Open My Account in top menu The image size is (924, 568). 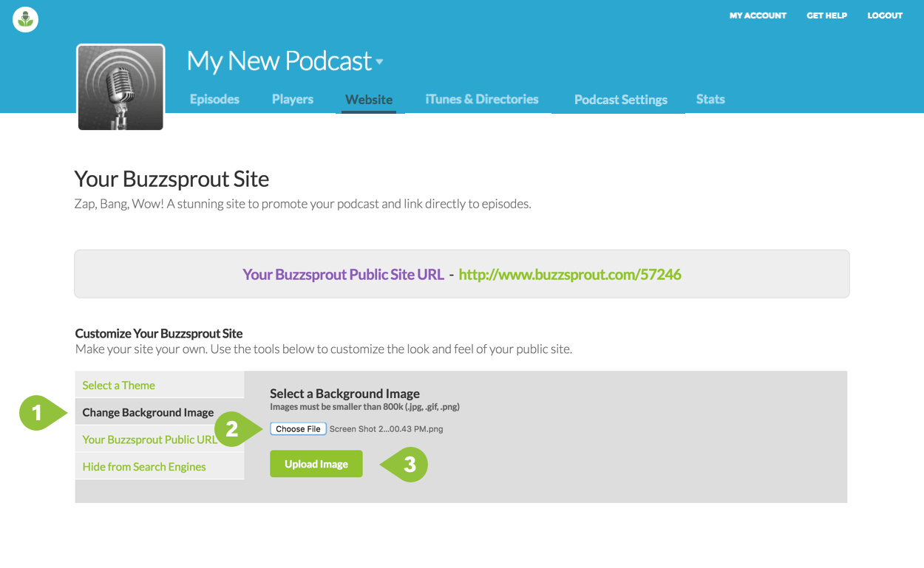pyautogui.click(x=758, y=16)
